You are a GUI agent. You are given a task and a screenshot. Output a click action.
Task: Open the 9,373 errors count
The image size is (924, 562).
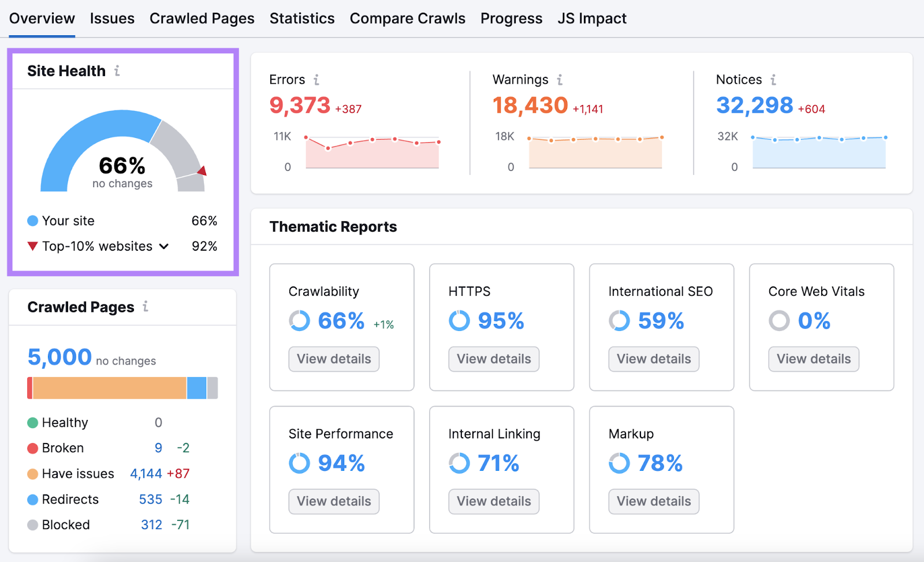[x=300, y=105]
